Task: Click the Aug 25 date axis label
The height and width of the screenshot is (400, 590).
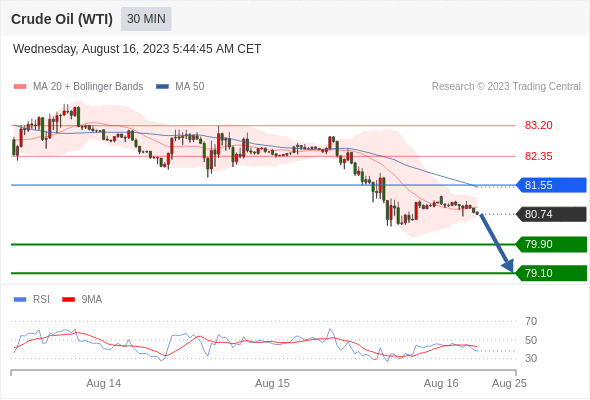Action: (x=509, y=383)
